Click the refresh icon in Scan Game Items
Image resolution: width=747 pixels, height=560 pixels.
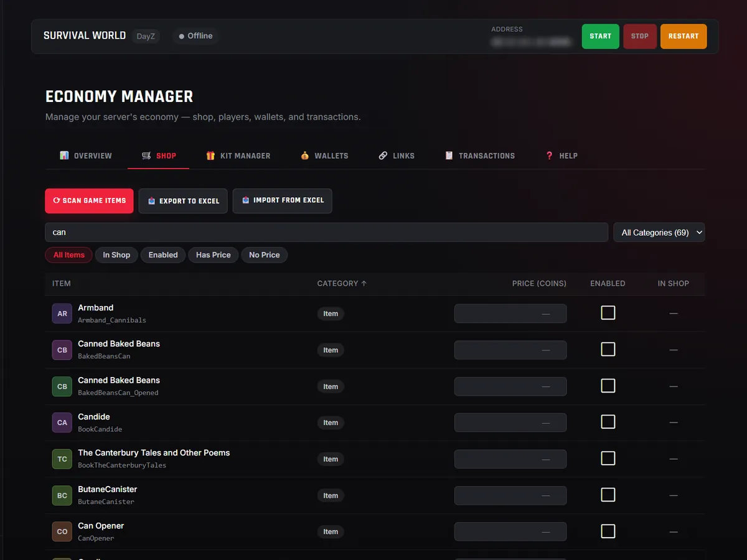[57, 201]
